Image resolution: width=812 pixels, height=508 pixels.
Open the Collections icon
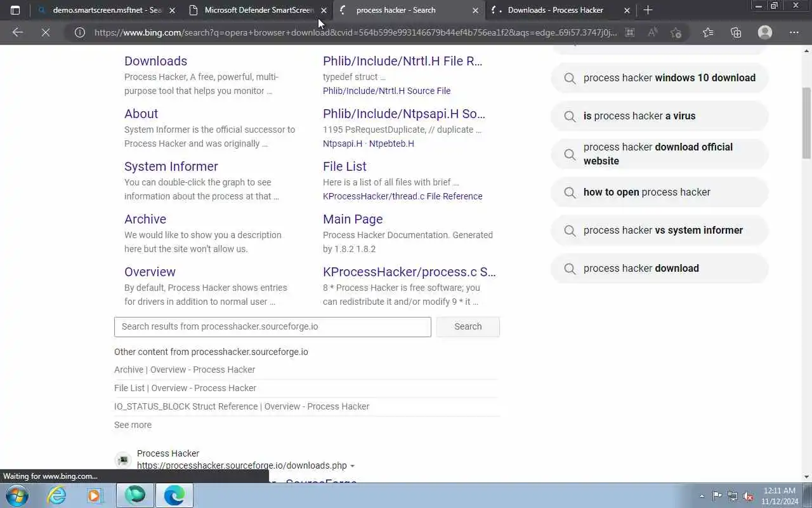[x=736, y=32]
